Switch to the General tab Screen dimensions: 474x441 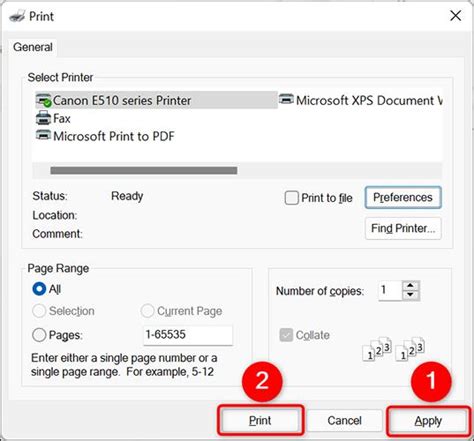33,47
